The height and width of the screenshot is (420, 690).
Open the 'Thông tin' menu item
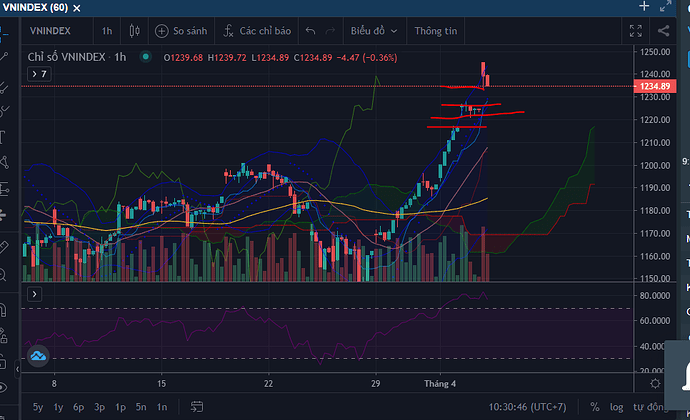[x=435, y=31]
